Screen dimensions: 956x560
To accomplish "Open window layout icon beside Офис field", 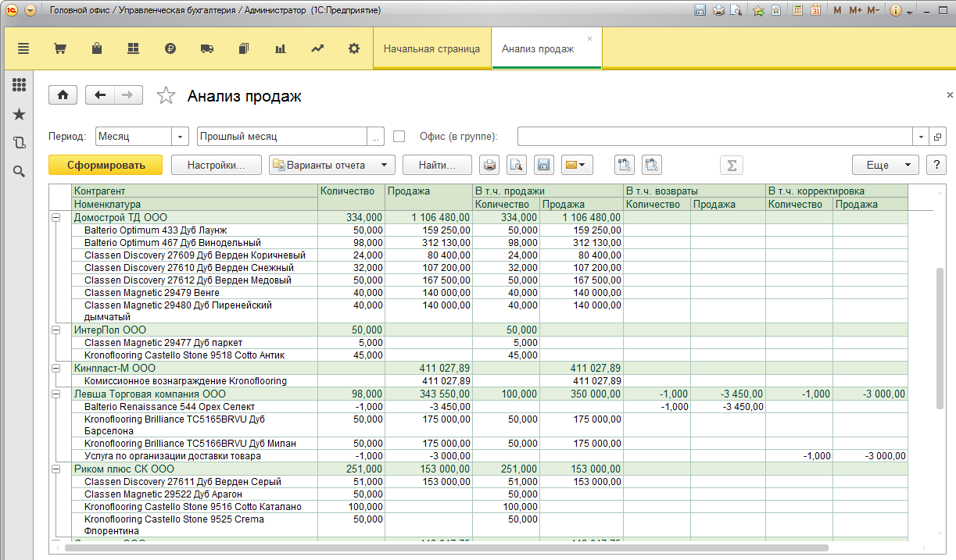I will (939, 136).
